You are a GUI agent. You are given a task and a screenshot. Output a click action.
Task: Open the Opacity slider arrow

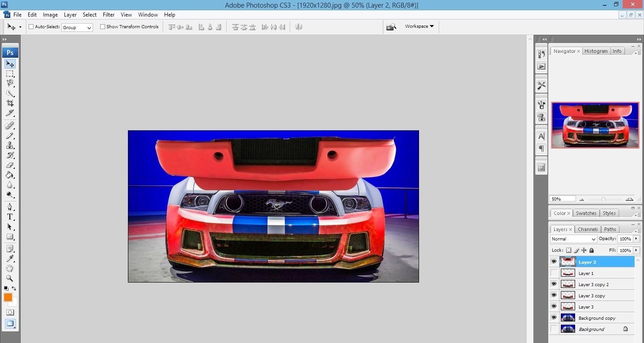tap(636, 239)
